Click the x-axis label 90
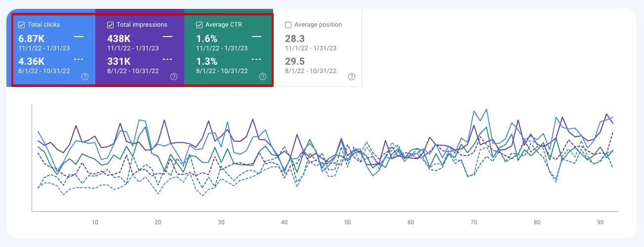Screen dimensions: 644x247 [600, 223]
